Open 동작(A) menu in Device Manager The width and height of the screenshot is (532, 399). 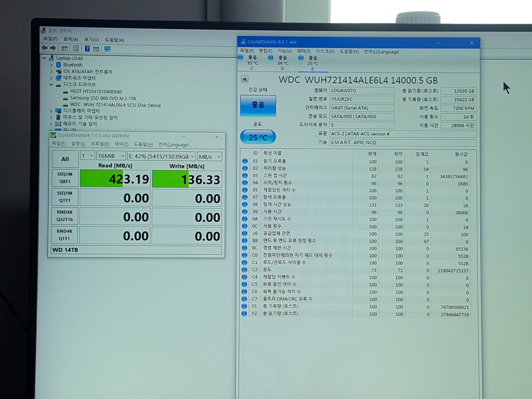click(x=71, y=39)
